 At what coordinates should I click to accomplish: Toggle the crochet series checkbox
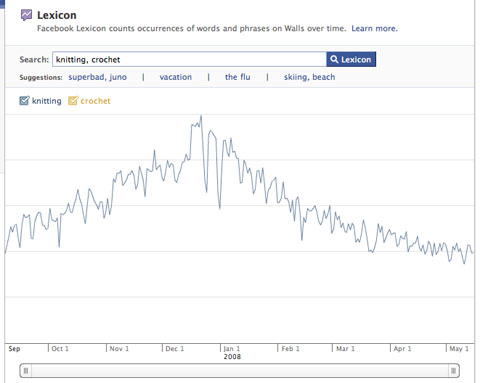(73, 100)
